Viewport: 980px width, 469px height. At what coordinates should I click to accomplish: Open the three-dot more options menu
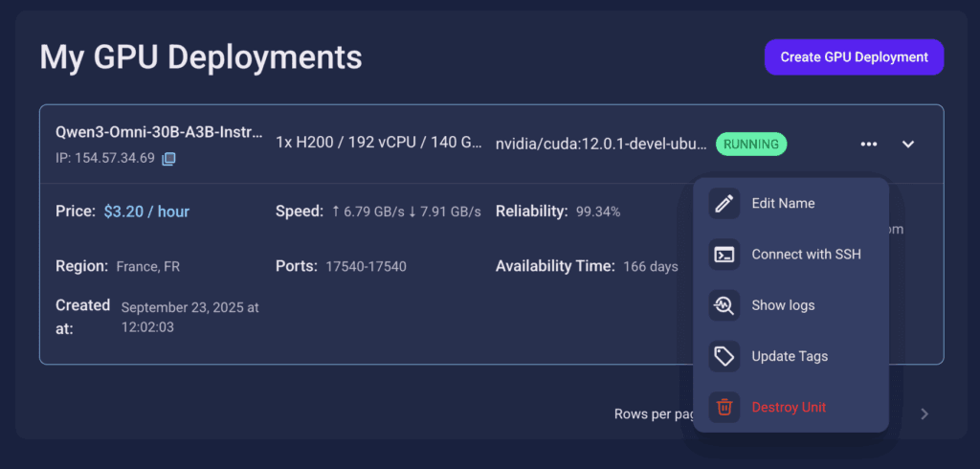point(868,145)
